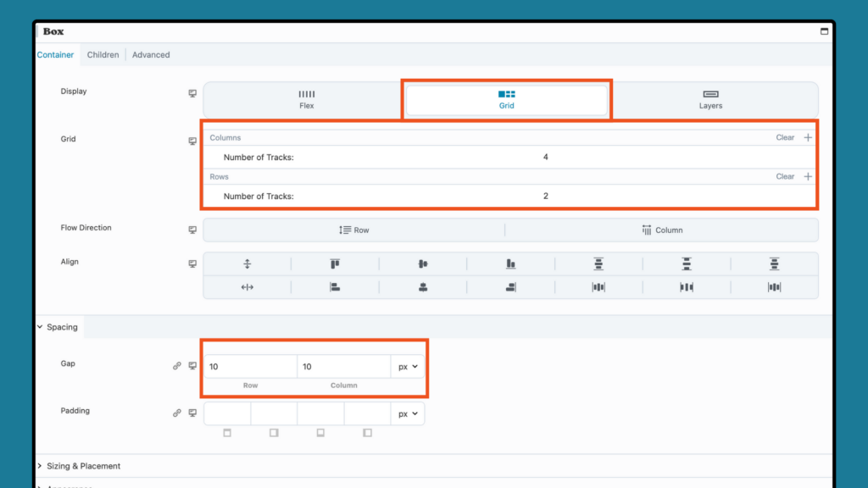Set flow direction to Column
Screen dimensions: 868x488
662,229
